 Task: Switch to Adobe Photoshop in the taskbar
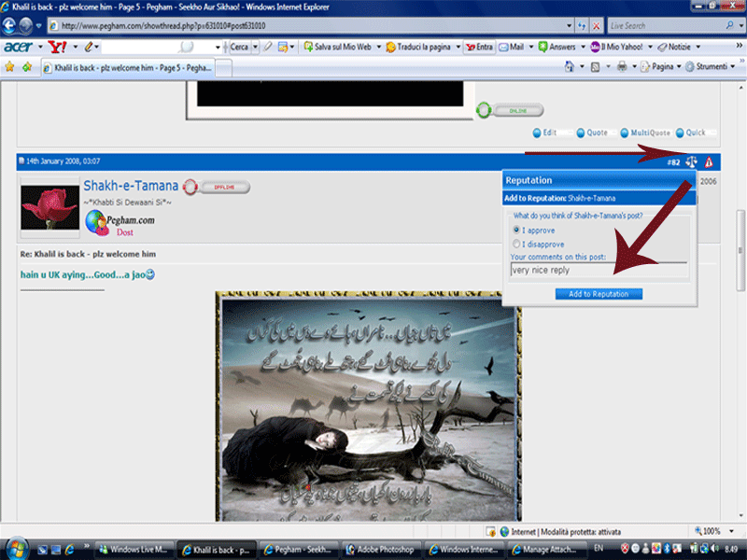[x=380, y=549]
